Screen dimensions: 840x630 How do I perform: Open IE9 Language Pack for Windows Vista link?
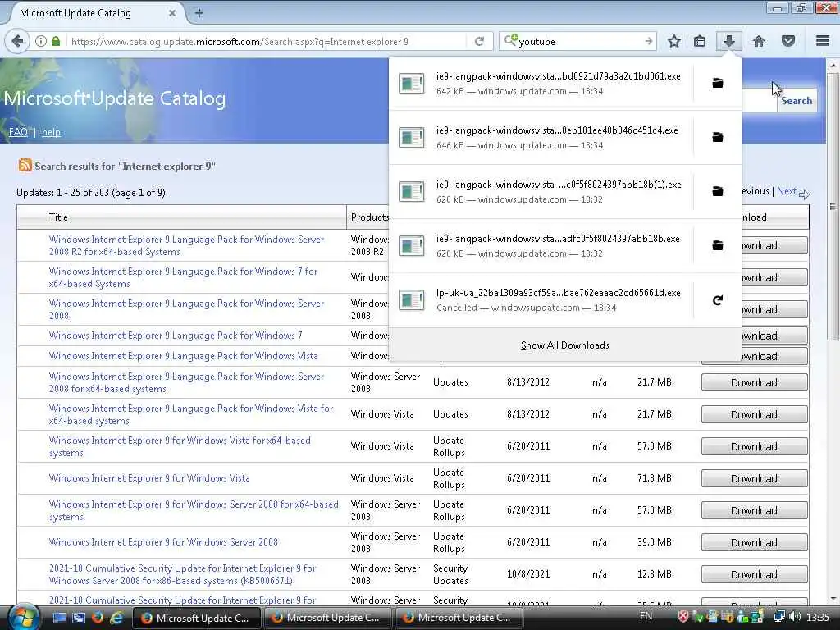pos(183,356)
